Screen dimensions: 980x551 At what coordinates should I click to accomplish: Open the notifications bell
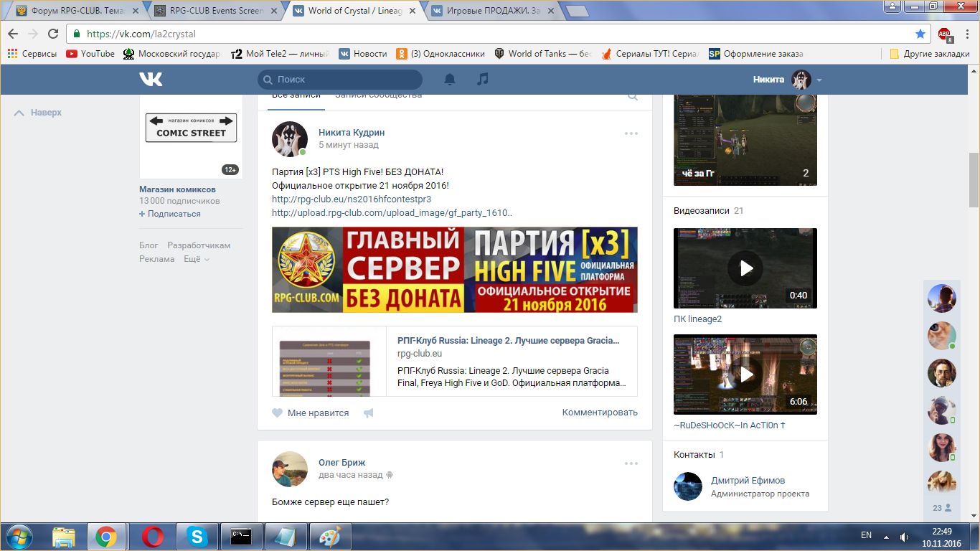click(x=450, y=80)
